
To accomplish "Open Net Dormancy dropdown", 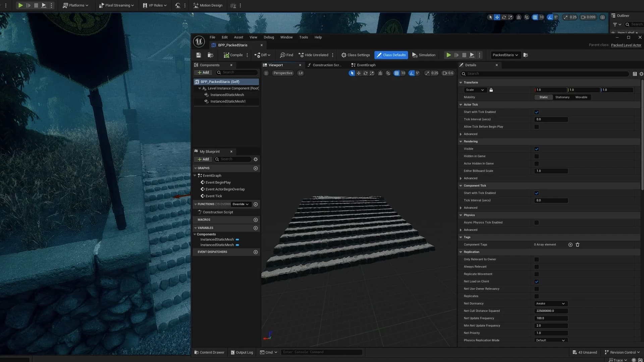I will pos(550,304).
